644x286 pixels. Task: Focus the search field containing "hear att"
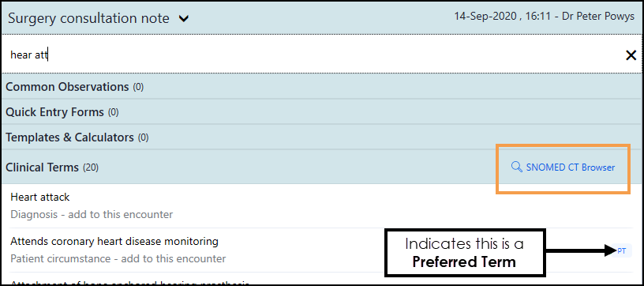point(313,55)
